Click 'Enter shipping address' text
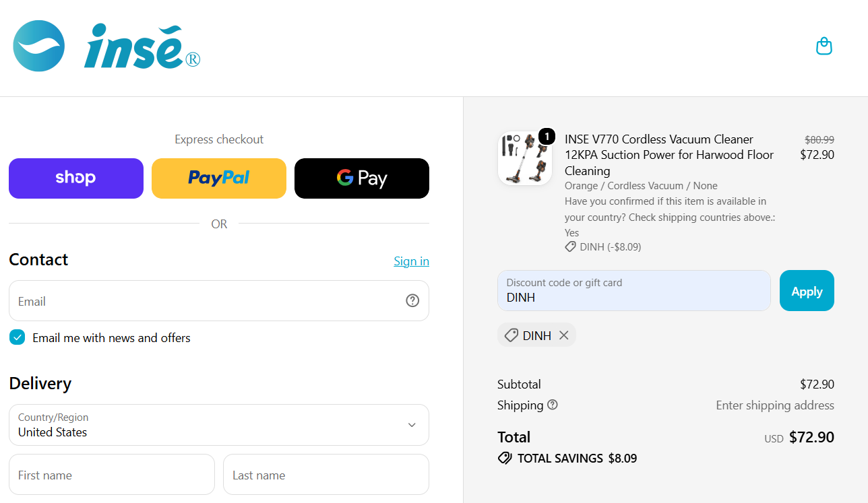The height and width of the screenshot is (503, 868). point(775,405)
